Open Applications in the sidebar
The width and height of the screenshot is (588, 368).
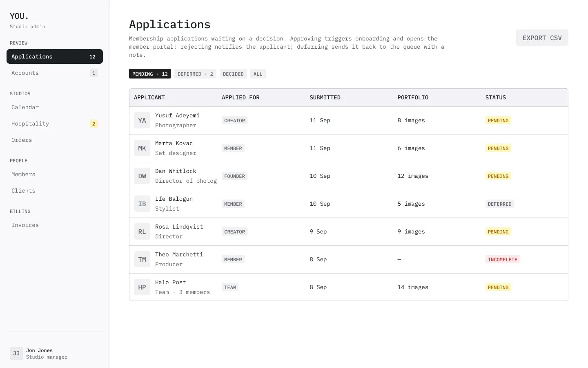point(55,56)
